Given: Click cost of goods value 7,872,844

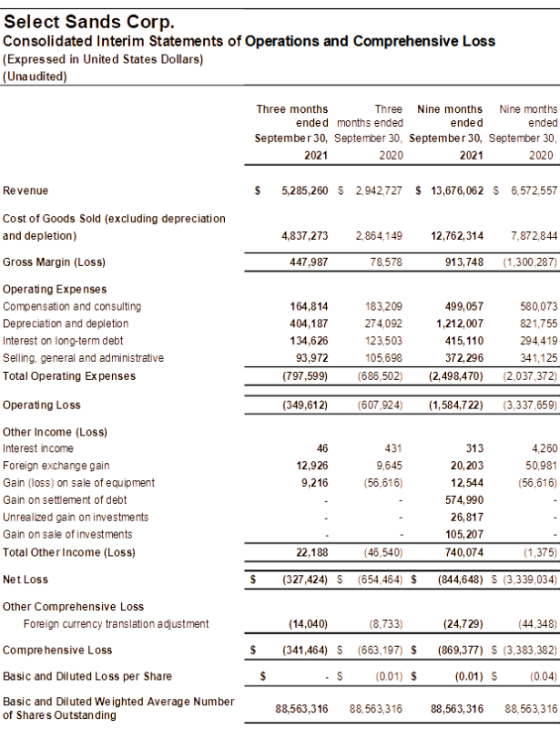Looking at the screenshot, I should tap(534, 236).
